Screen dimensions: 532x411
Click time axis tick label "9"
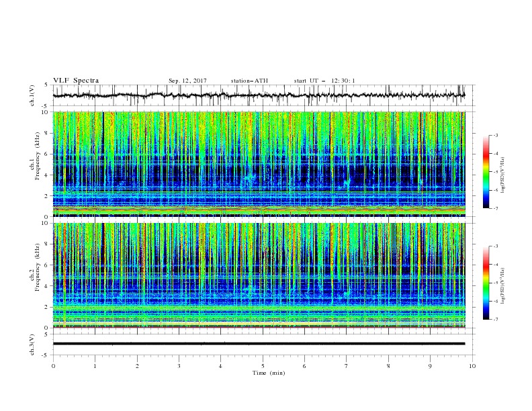click(430, 366)
